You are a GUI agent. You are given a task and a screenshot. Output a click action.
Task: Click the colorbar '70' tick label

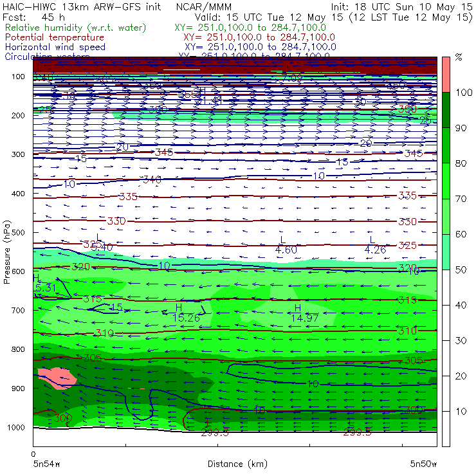[461, 199]
